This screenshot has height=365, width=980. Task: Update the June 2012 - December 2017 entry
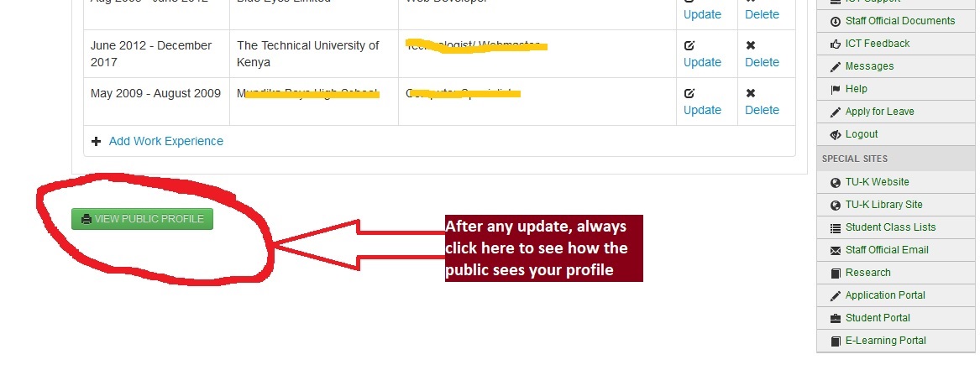pyautogui.click(x=702, y=62)
